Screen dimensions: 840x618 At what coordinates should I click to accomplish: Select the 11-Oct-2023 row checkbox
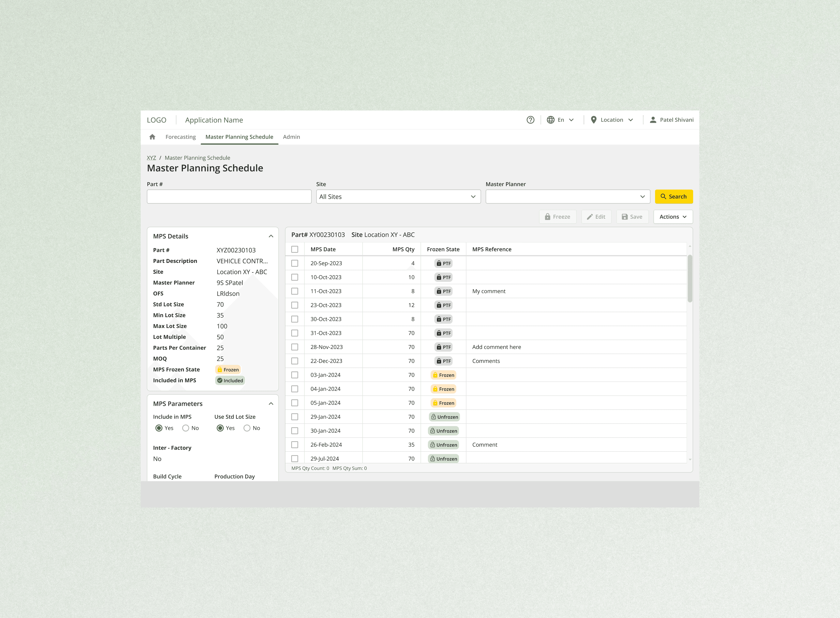point(295,291)
